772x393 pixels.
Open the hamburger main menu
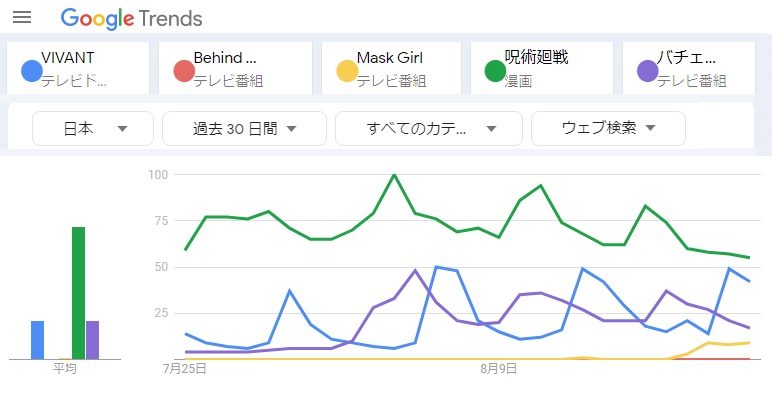pos(22,18)
